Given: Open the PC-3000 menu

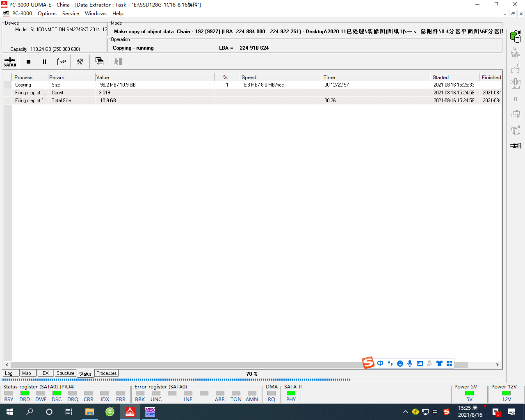Looking at the screenshot, I should 22,14.
